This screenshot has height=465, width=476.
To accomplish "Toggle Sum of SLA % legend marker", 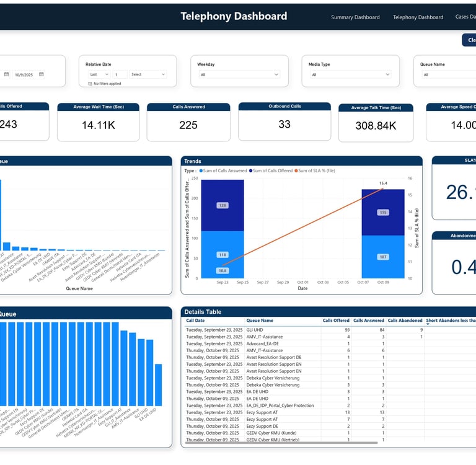I will coord(296,170).
